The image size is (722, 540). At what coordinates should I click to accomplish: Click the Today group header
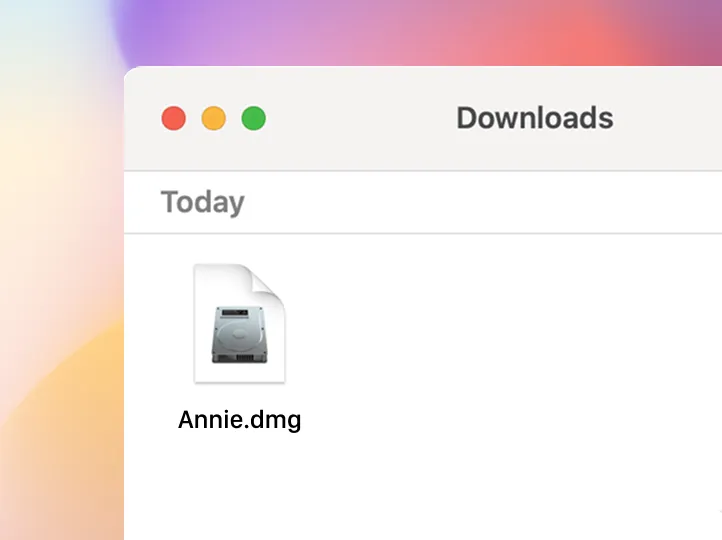[203, 202]
